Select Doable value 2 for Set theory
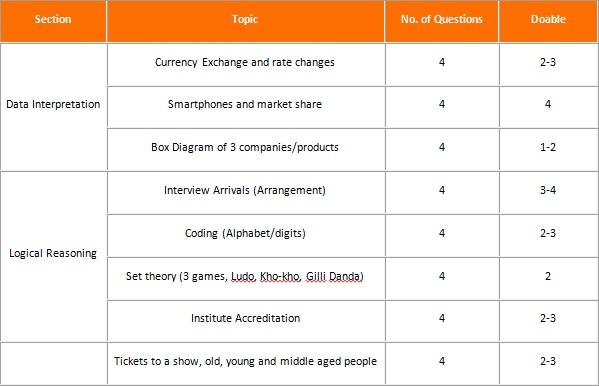Image resolution: width=599 pixels, height=386 pixels. click(x=548, y=276)
